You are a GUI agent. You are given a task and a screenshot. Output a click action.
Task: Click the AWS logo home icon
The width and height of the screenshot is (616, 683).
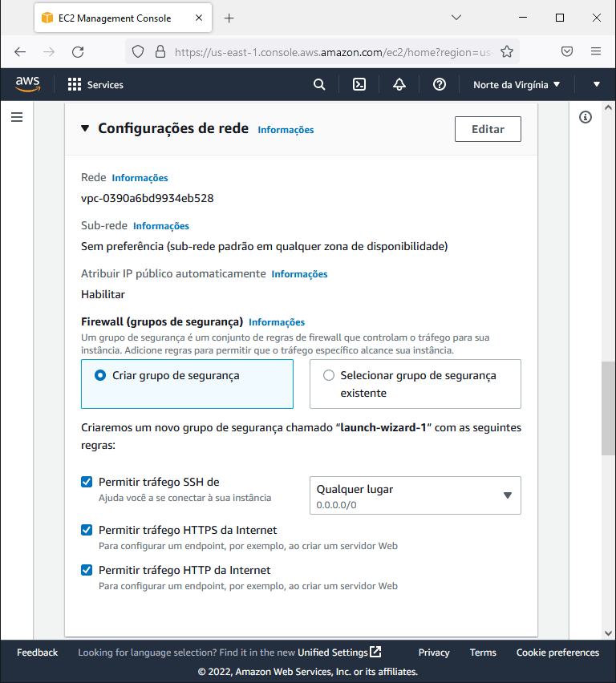click(27, 84)
